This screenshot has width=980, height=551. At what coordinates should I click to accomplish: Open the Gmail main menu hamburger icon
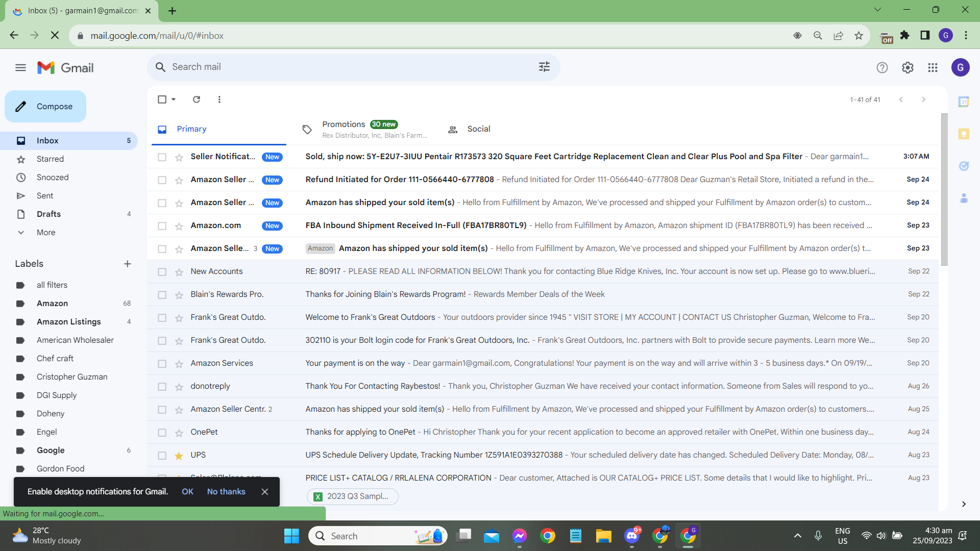coord(20,67)
